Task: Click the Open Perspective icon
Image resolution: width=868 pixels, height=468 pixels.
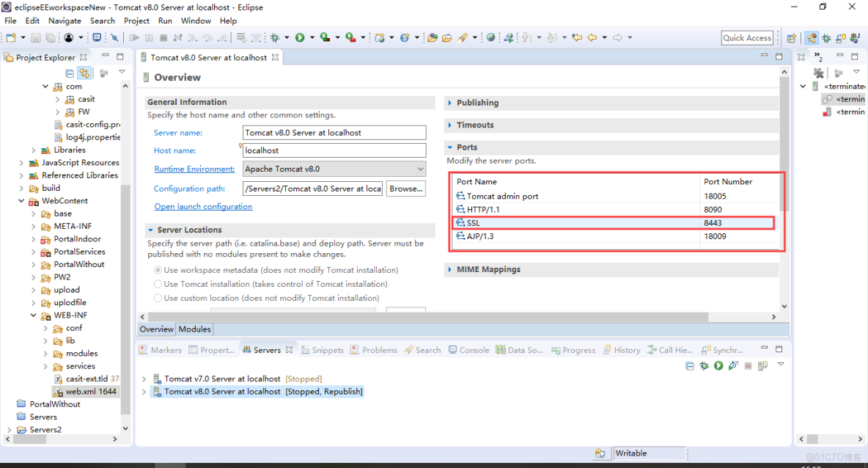Action: 792,38
